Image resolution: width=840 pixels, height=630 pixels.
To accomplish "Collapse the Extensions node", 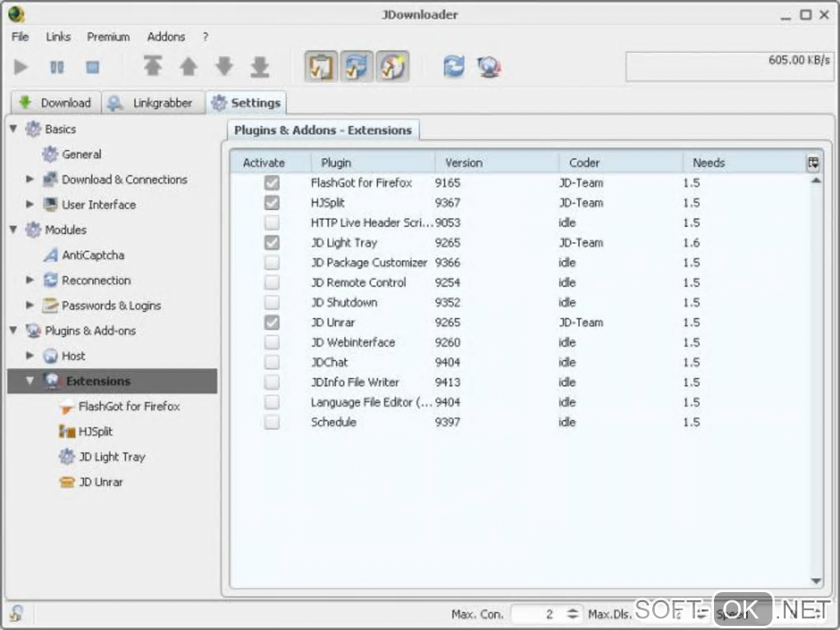I will (x=30, y=381).
